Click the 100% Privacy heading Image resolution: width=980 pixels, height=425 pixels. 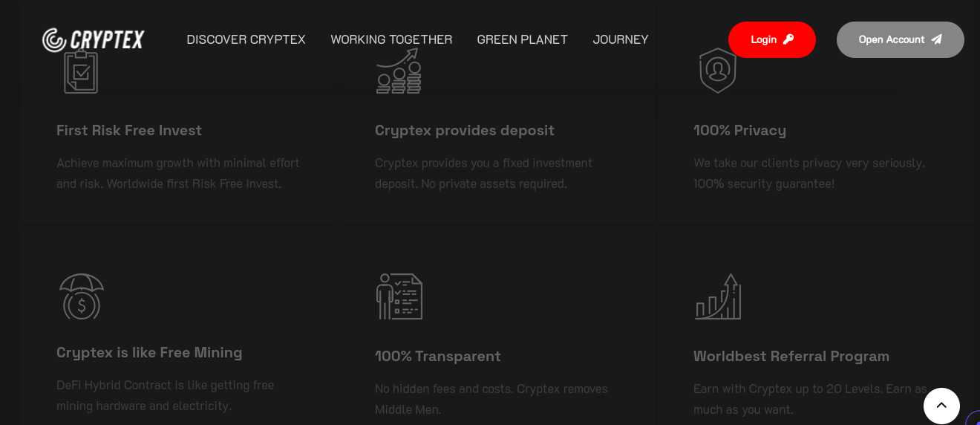pyautogui.click(x=739, y=130)
